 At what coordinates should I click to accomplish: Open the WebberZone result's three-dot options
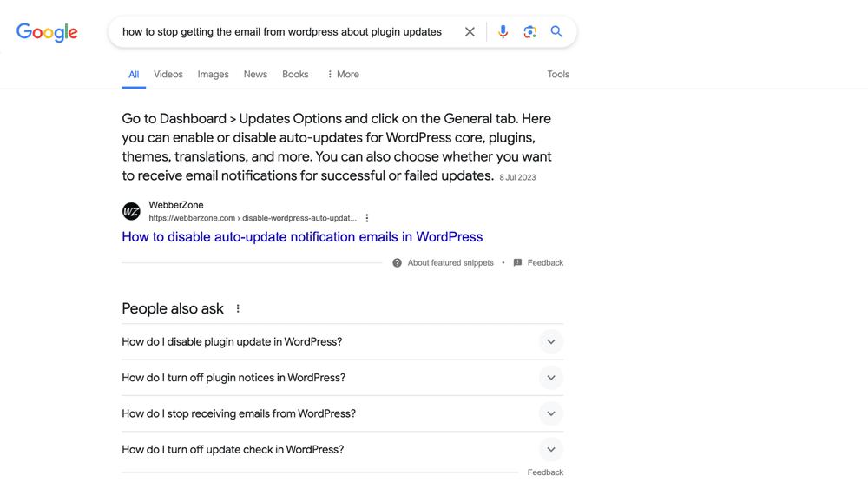366,218
